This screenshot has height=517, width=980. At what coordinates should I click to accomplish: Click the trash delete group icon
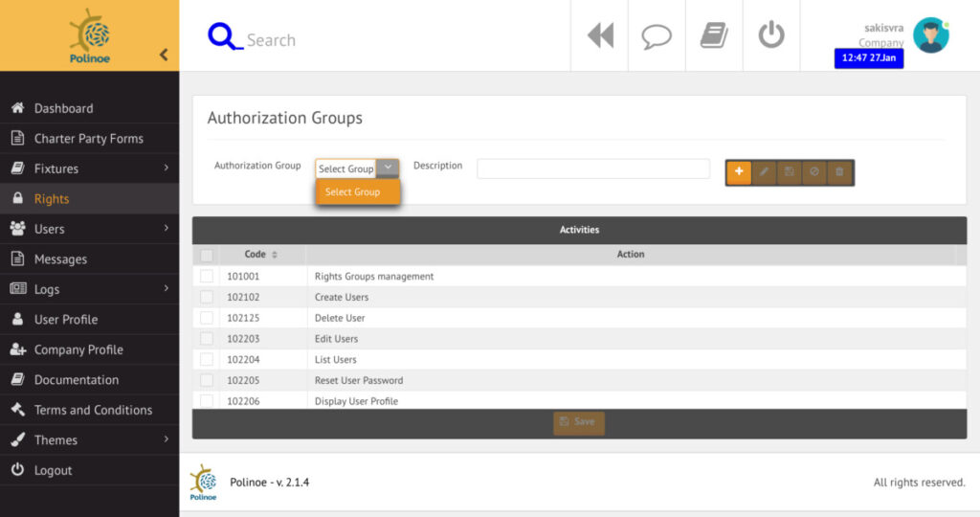839,172
